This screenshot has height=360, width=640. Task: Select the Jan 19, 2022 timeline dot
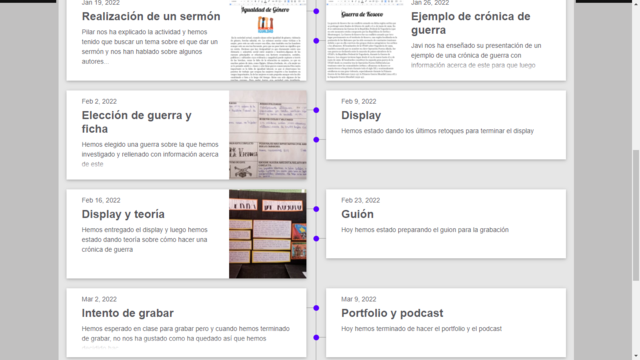click(316, 11)
